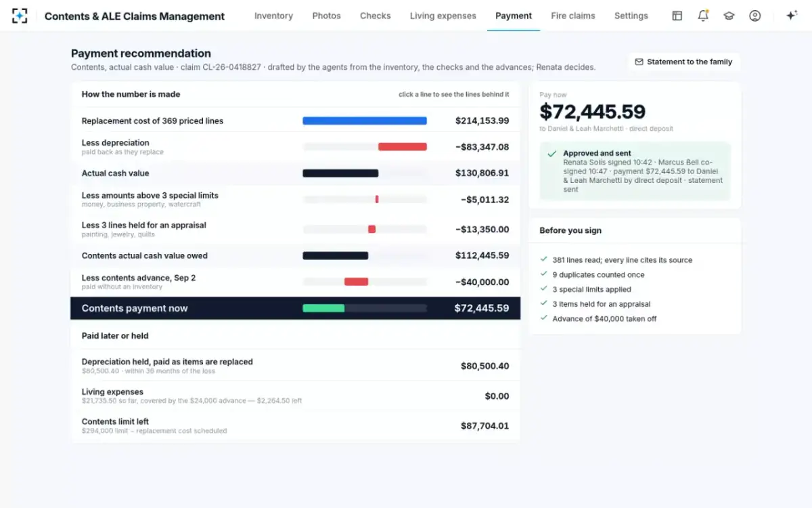Click Statement to the family button
The width and height of the screenshot is (812, 508).
tap(684, 62)
